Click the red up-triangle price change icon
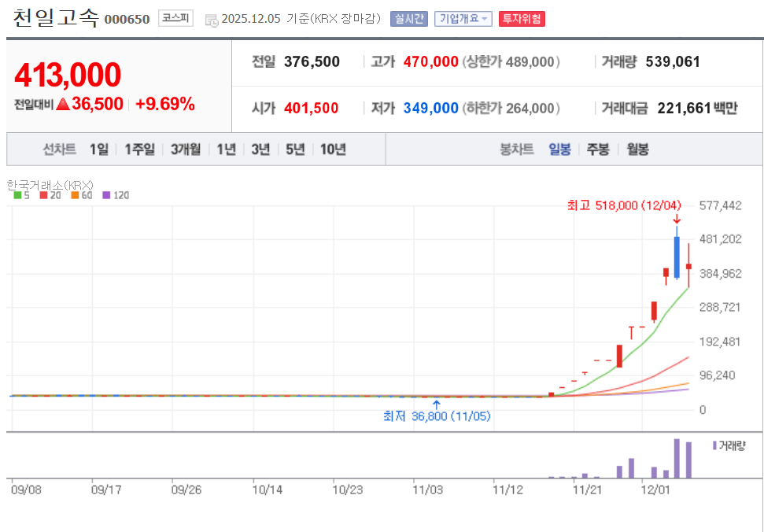The height and width of the screenshot is (532, 764). tap(63, 104)
